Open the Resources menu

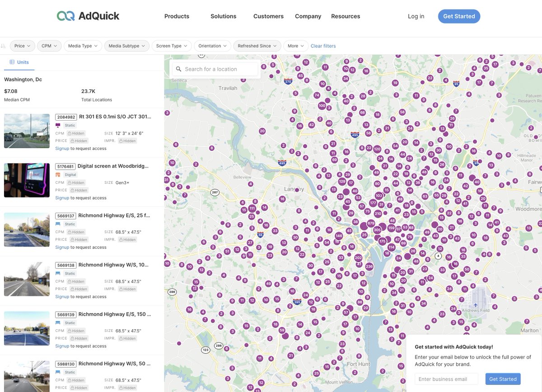(x=346, y=16)
